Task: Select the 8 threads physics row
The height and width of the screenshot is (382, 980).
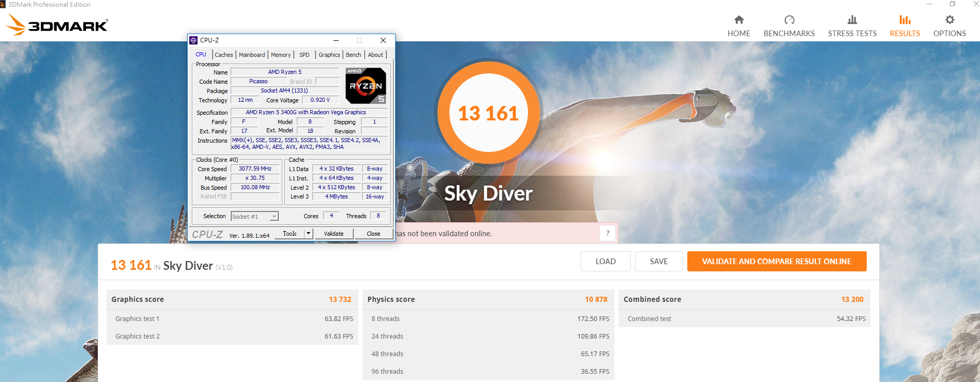Action: tap(488, 318)
